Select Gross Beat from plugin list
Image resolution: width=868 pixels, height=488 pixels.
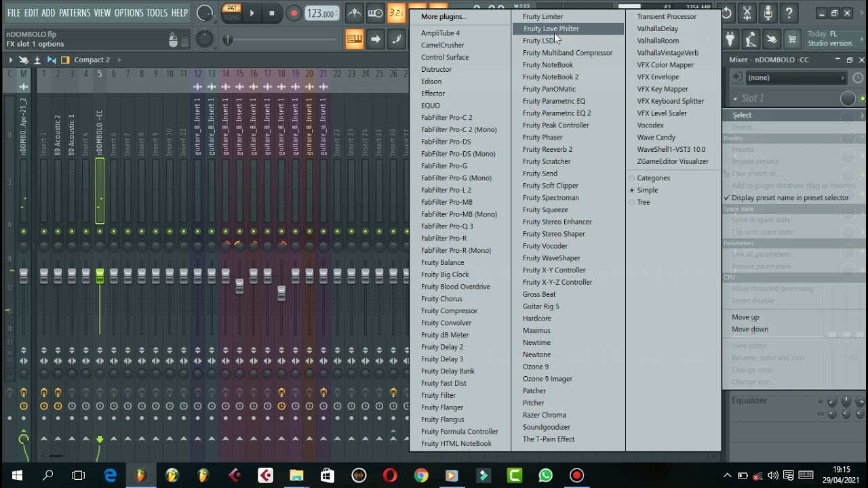tap(539, 294)
